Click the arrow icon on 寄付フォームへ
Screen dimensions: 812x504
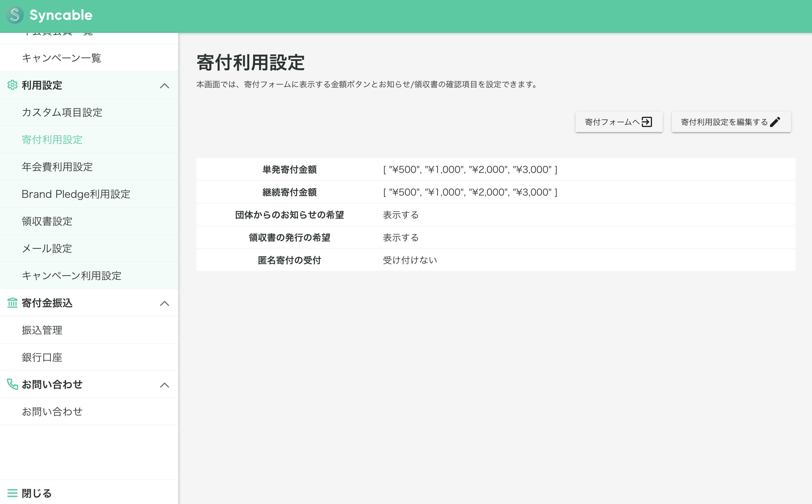pos(647,122)
